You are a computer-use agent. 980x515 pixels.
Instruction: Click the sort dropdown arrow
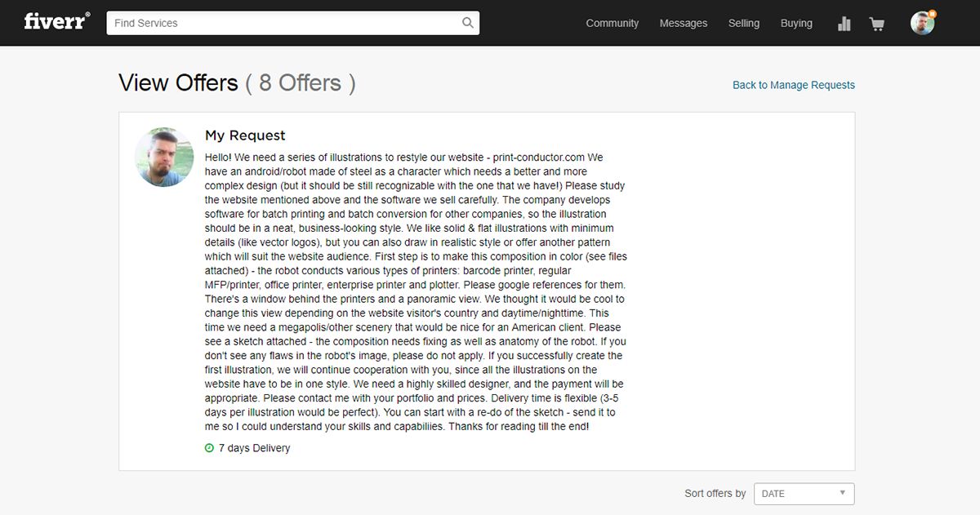pos(842,493)
